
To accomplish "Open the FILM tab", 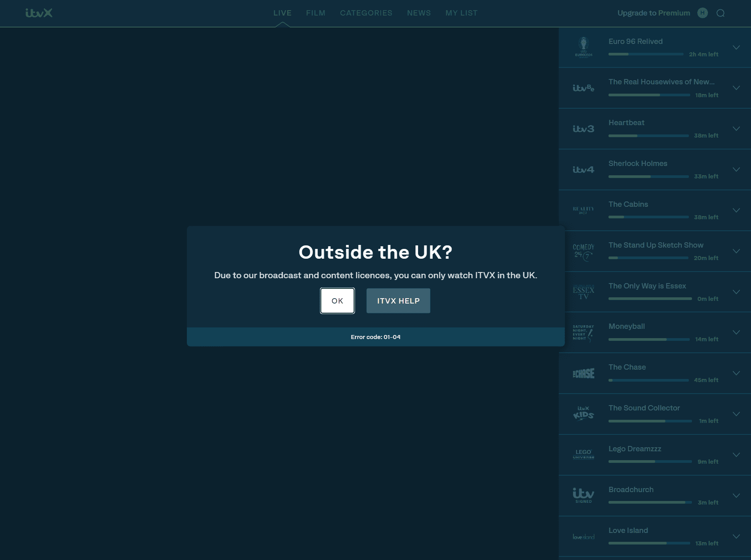I will (x=316, y=13).
